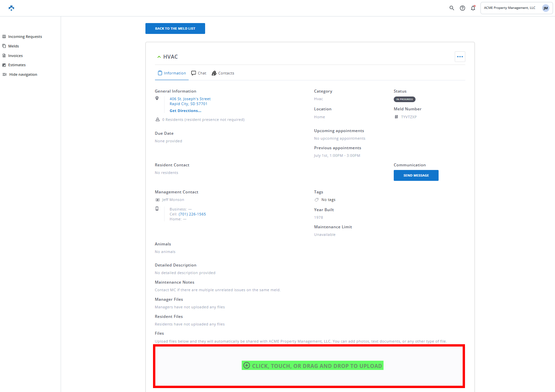This screenshot has width=555, height=392.
Task: Collapse the HVAC section chevron
Action: coord(159,57)
